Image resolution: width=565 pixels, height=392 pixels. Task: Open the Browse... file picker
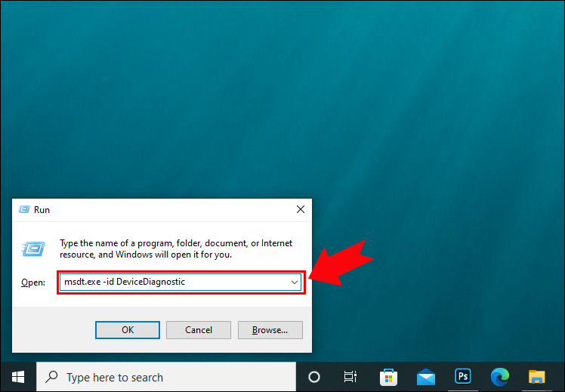click(x=270, y=330)
